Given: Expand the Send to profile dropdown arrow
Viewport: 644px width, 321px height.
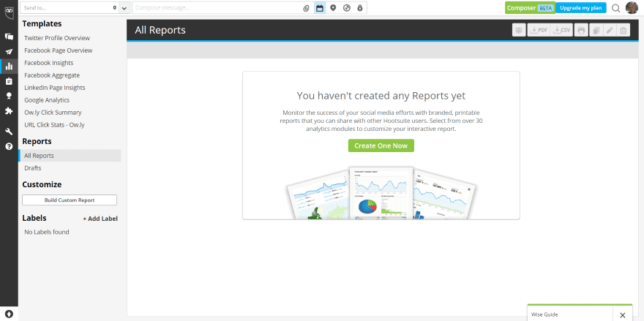Looking at the screenshot, I should (x=124, y=8).
